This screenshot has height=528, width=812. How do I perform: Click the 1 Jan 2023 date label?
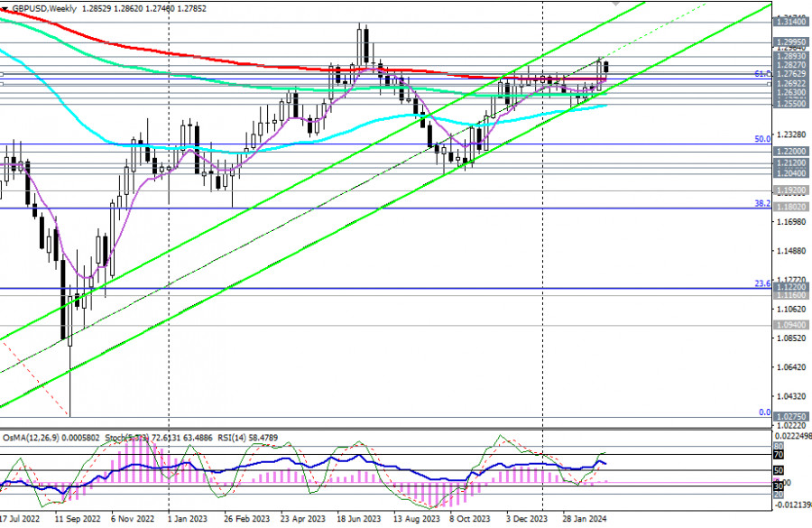188,519
